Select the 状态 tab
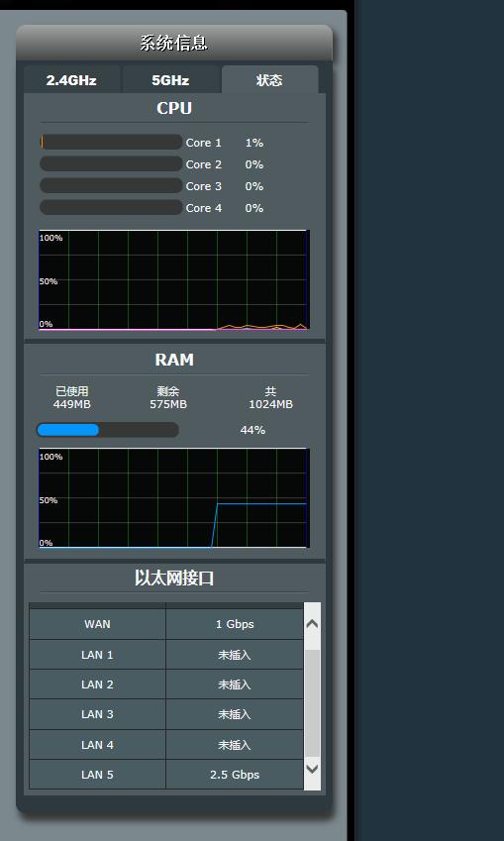The image size is (504, 841). tap(269, 80)
